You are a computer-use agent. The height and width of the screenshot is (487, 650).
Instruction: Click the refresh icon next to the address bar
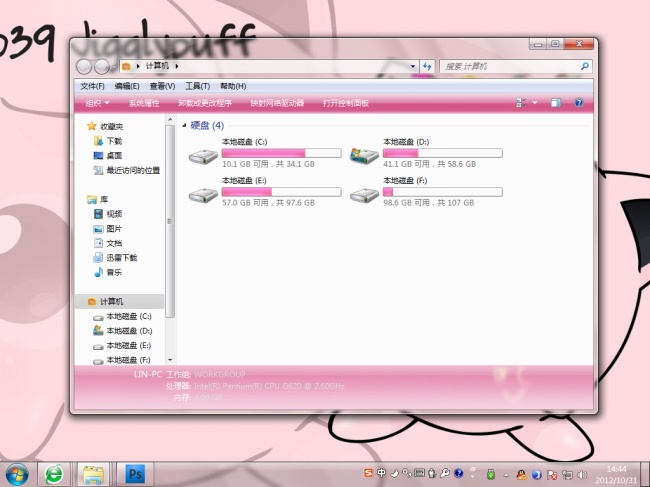tap(427, 66)
